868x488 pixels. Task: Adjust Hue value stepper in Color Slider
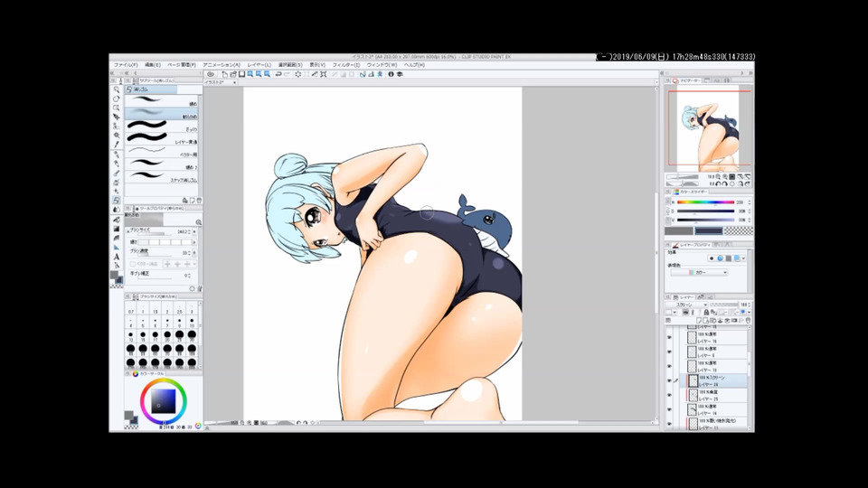[750, 202]
